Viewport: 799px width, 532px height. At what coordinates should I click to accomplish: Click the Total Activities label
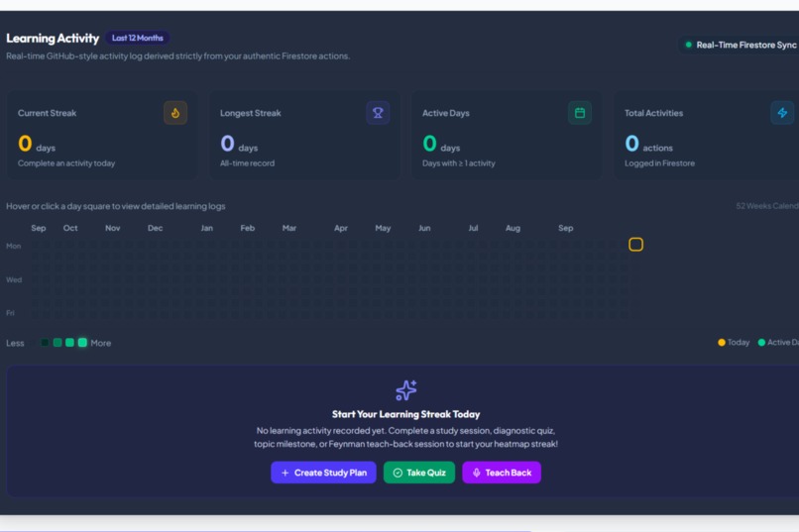pyautogui.click(x=654, y=113)
